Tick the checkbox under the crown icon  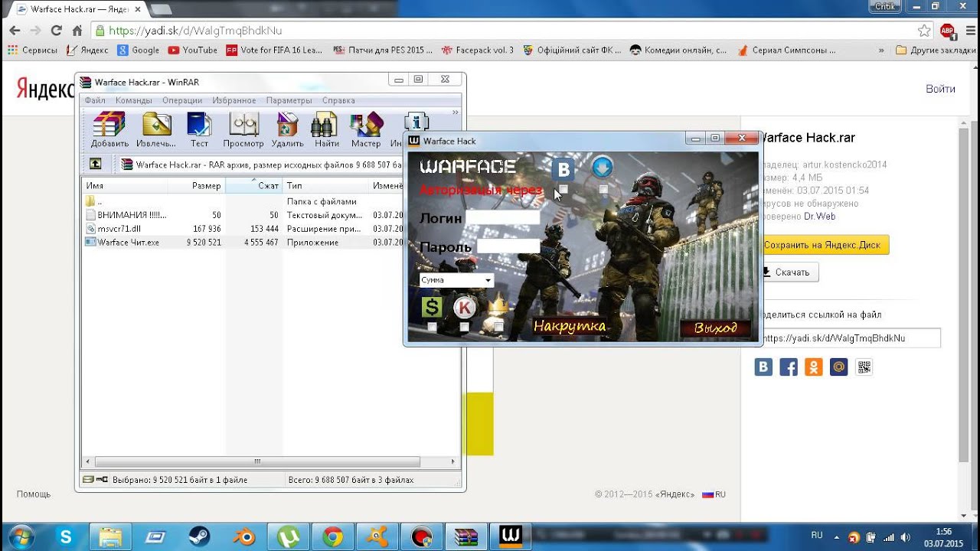(498, 327)
